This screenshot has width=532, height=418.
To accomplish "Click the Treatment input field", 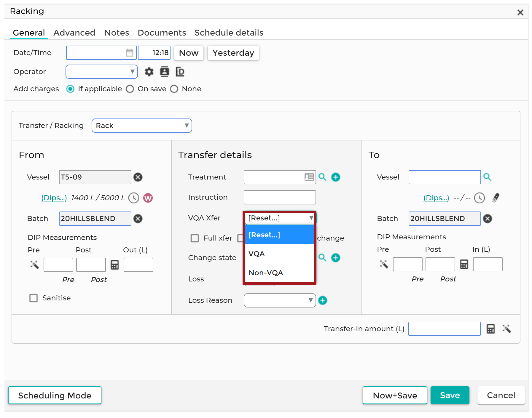I will [x=280, y=177].
